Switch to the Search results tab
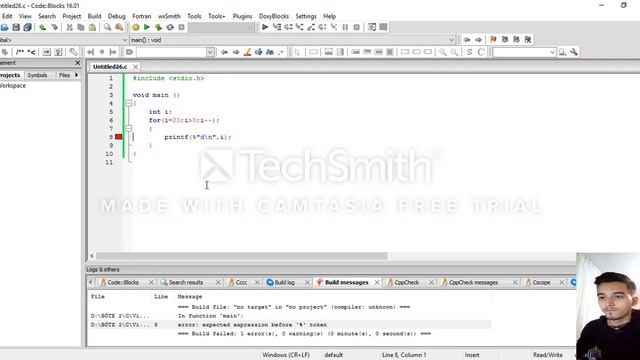This screenshot has width=640, height=360. pyautogui.click(x=186, y=282)
